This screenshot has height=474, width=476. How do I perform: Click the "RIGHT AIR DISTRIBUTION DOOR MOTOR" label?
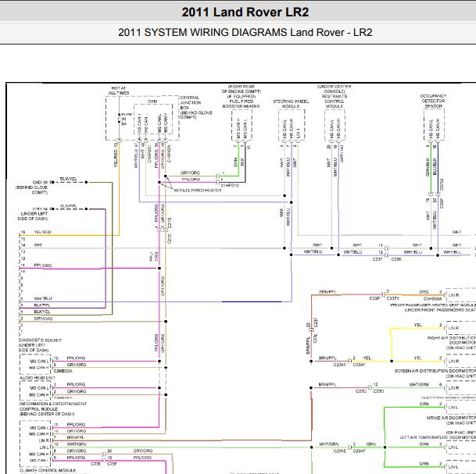pyautogui.click(x=452, y=340)
